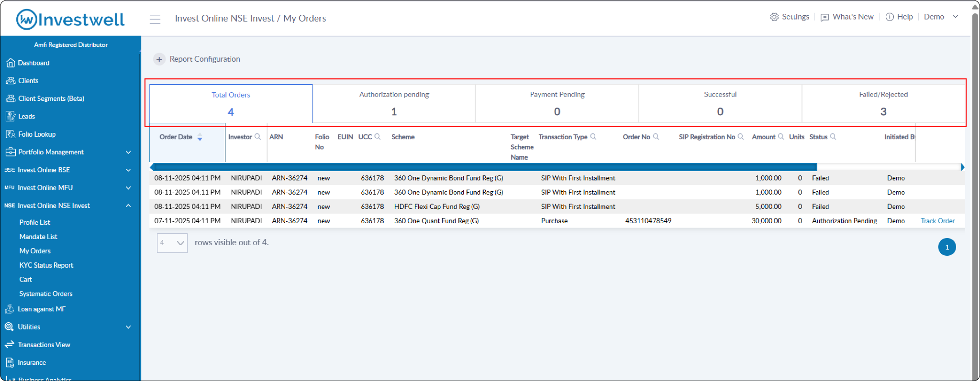
Task: Click the Track Order link
Action: [x=938, y=221]
